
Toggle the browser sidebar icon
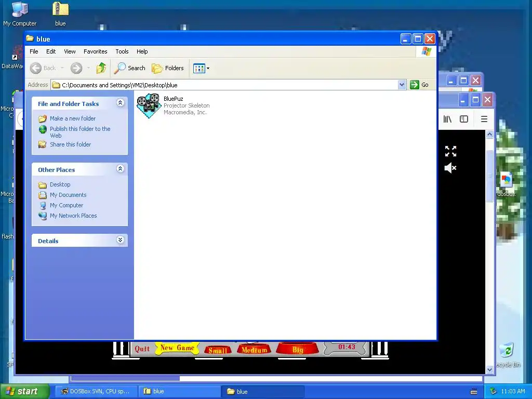(464, 119)
